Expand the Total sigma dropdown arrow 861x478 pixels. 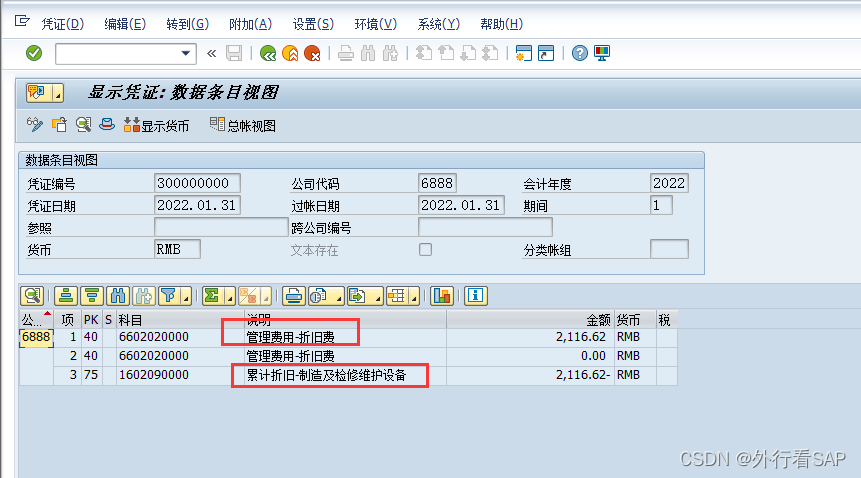230,297
